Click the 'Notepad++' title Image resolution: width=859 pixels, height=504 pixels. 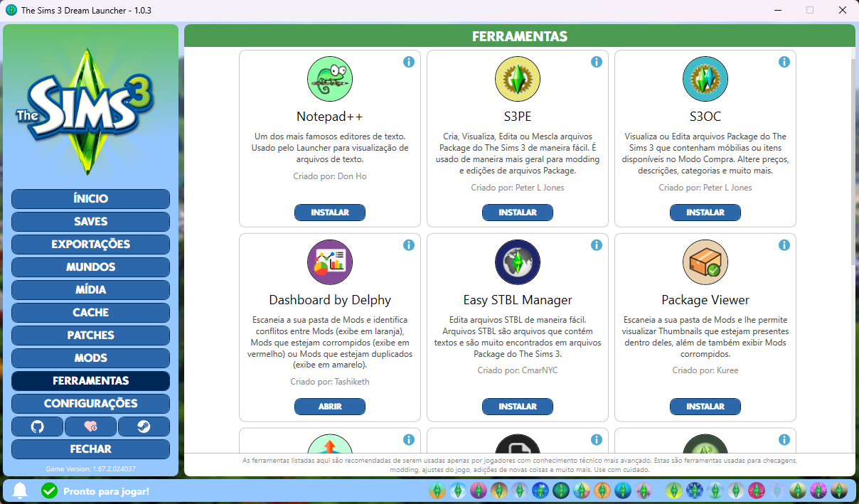330,117
